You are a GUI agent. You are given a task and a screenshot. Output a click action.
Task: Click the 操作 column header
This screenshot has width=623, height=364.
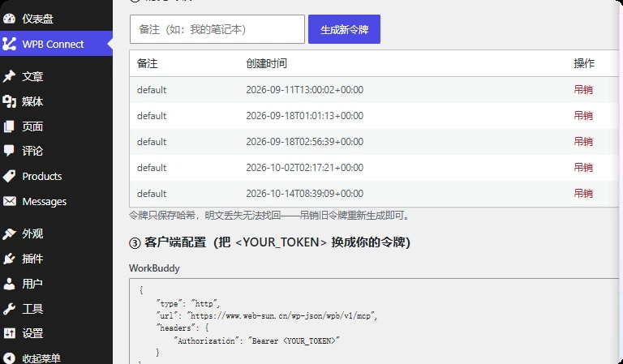click(584, 63)
